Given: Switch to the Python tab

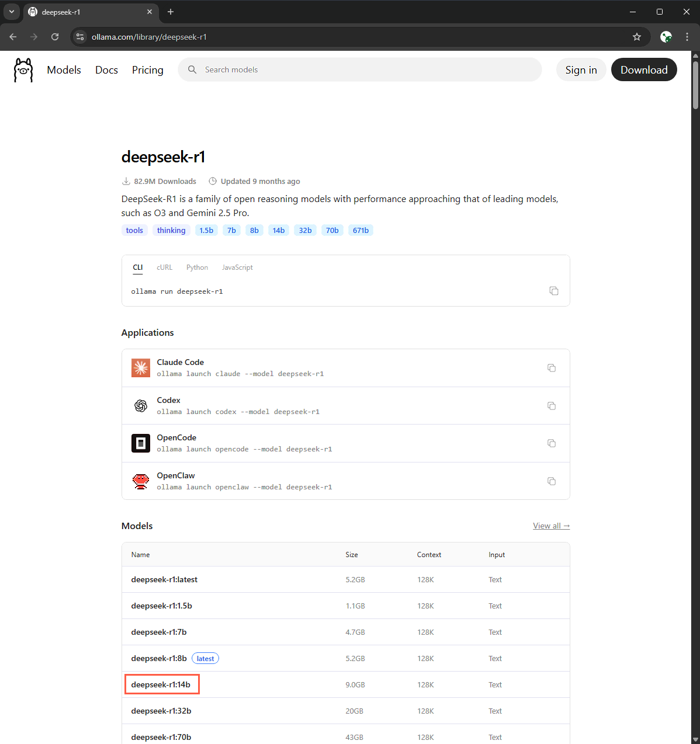Looking at the screenshot, I should [x=197, y=267].
